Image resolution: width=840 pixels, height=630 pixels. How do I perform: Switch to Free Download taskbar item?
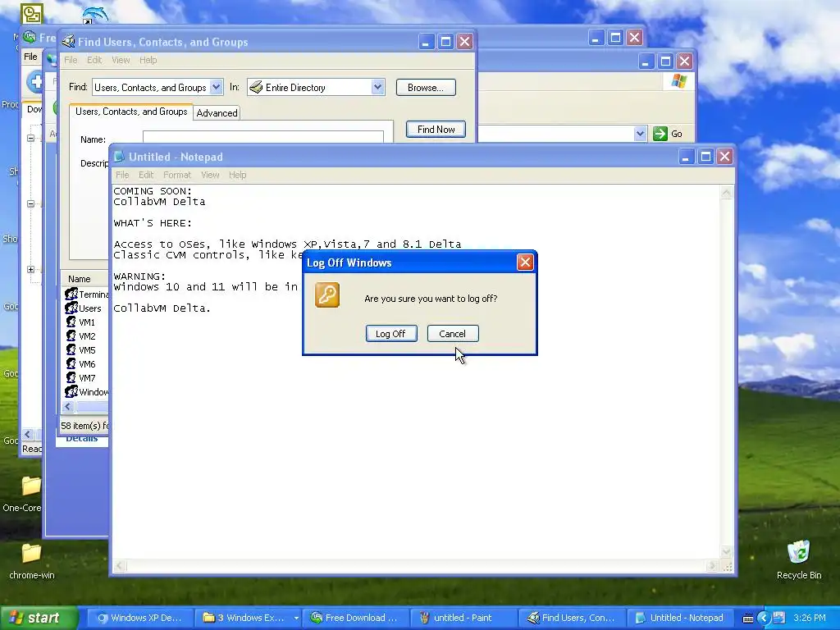click(x=354, y=618)
